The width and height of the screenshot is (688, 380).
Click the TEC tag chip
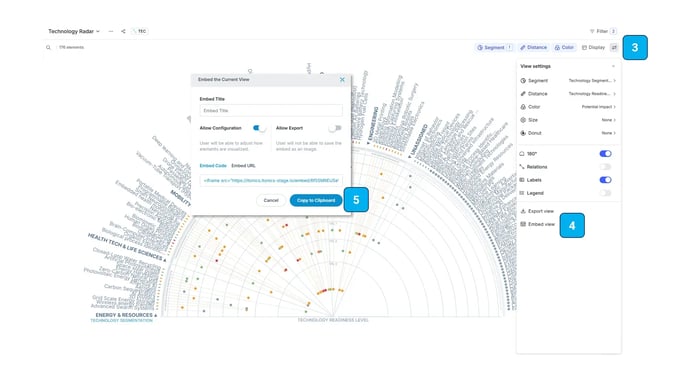140,31
